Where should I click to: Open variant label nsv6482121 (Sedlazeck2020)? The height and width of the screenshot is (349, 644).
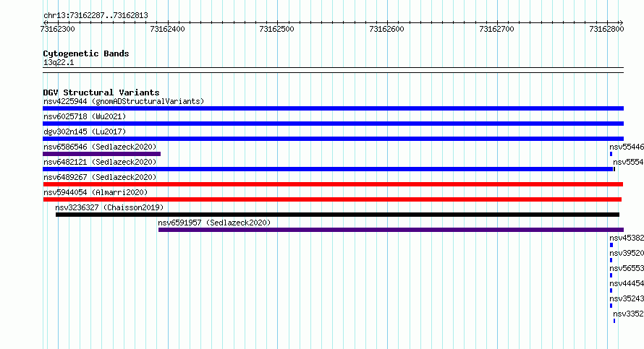click(100, 162)
